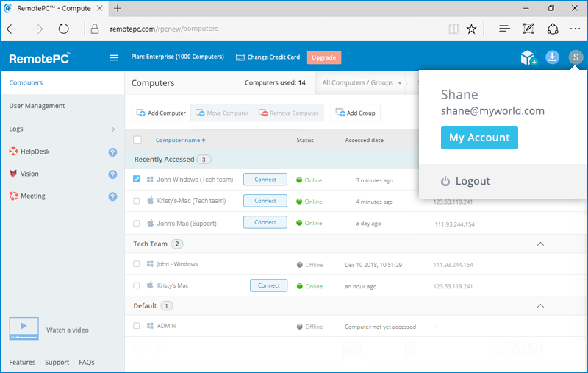Click the HelpDesk help question icon

point(112,152)
